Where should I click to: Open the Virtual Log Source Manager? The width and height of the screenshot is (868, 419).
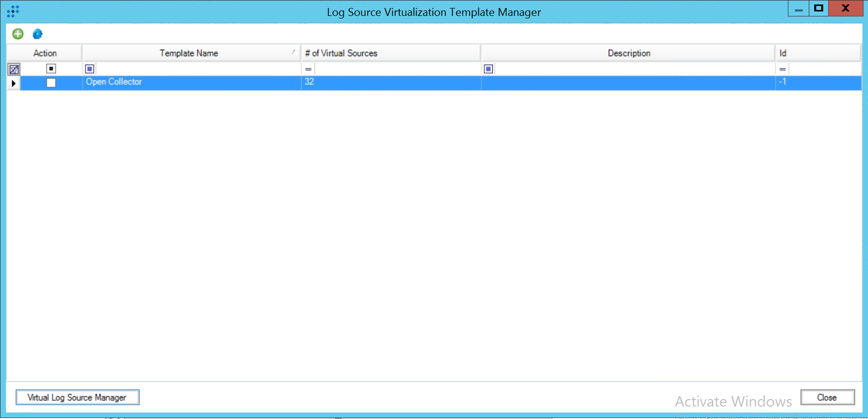click(x=77, y=397)
